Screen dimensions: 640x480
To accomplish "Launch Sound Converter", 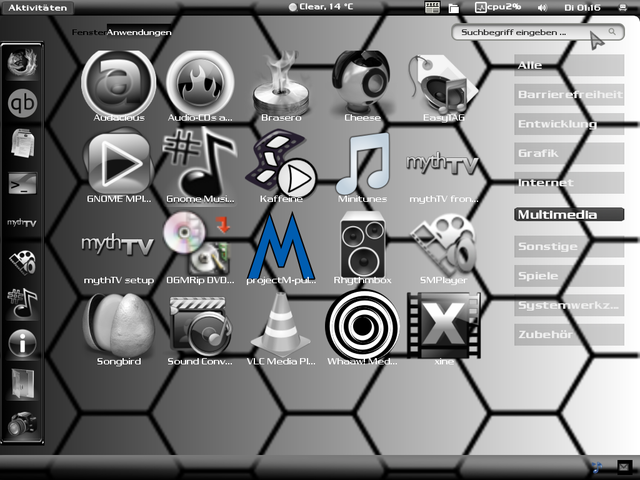I will (x=200, y=329).
